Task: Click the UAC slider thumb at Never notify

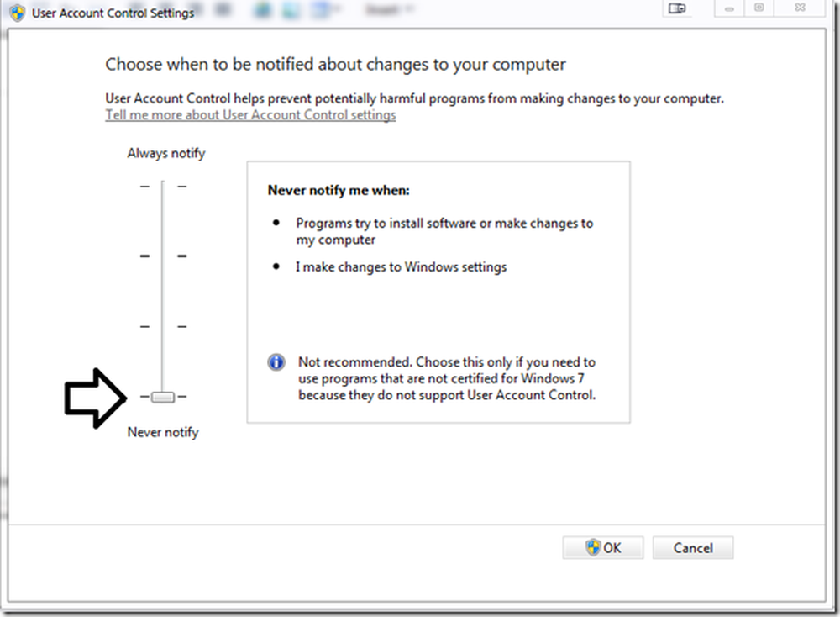Action: click(162, 398)
